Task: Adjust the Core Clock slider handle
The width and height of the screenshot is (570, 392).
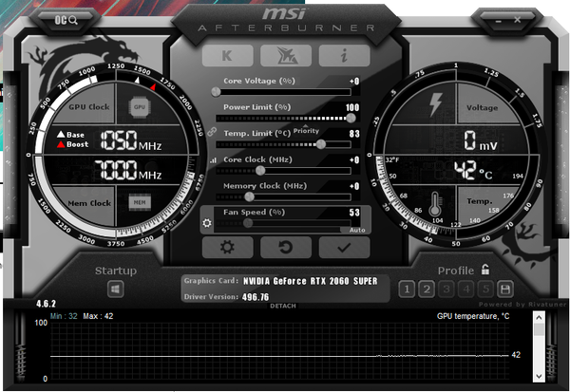Action: (x=260, y=171)
